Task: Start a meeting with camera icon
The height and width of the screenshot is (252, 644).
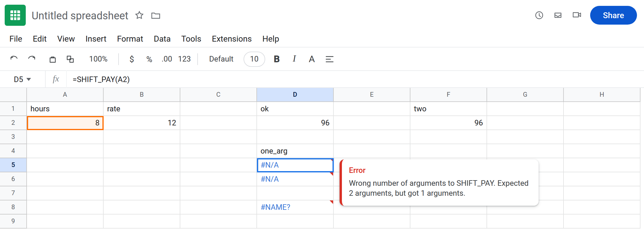Action: (577, 15)
